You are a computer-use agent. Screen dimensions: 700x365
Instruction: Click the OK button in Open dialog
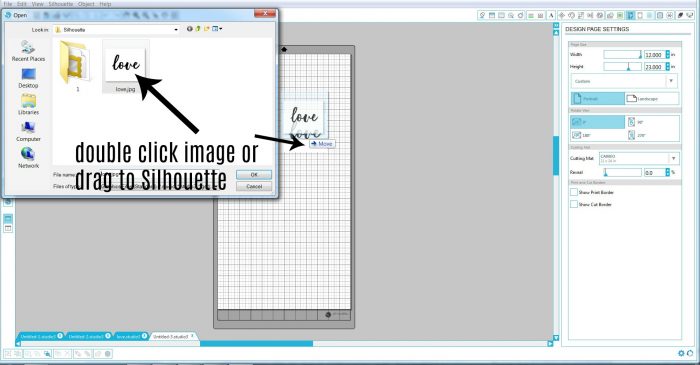pyautogui.click(x=254, y=174)
